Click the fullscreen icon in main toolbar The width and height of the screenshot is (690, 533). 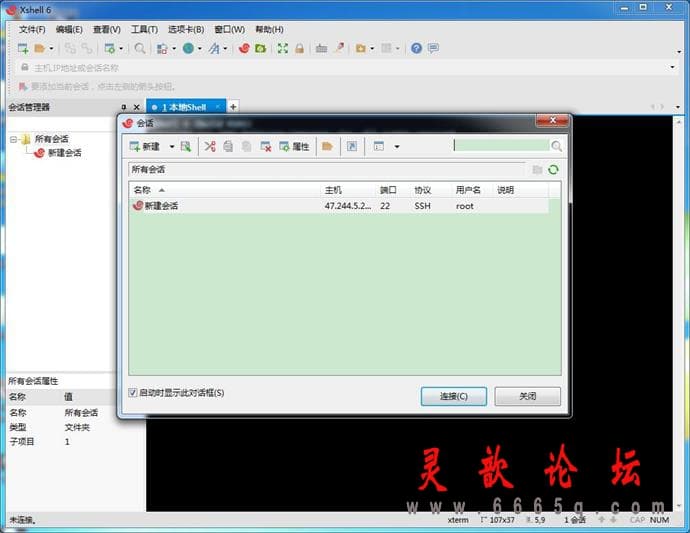[x=283, y=48]
